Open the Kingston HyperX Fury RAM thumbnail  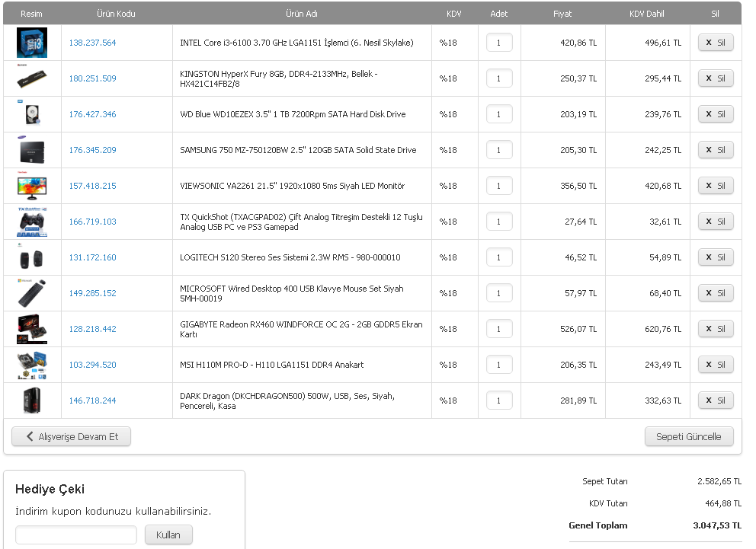click(32, 78)
